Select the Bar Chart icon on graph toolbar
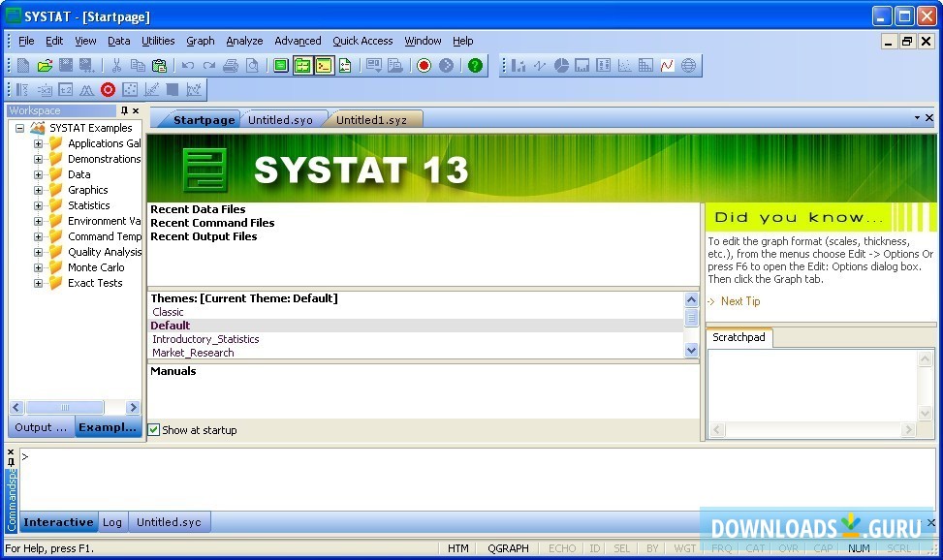 pos(519,66)
